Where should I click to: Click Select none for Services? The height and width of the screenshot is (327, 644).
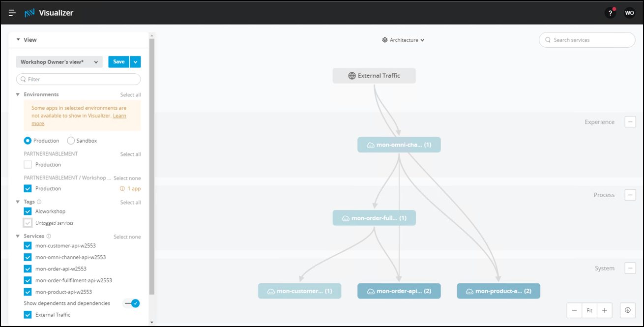point(127,237)
